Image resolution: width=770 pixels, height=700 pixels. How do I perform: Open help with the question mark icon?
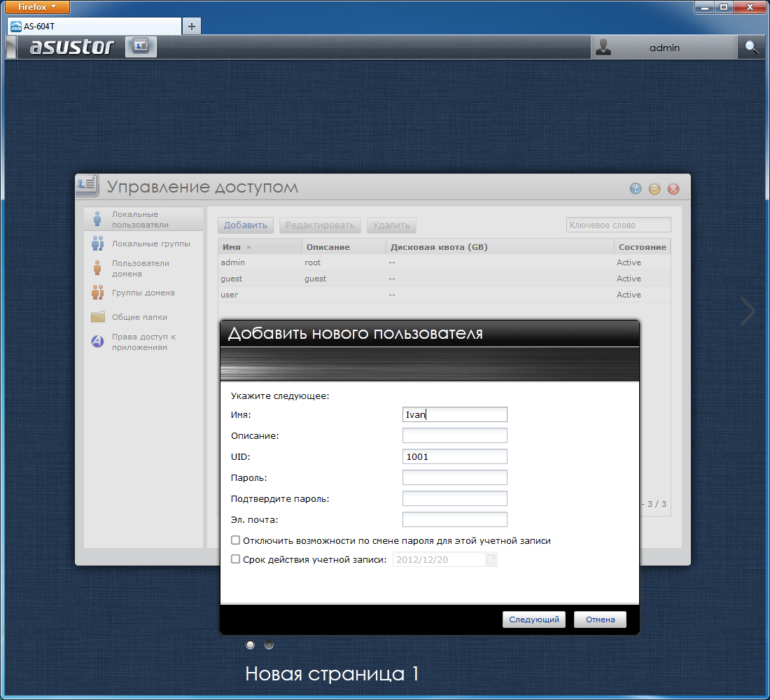click(636, 188)
